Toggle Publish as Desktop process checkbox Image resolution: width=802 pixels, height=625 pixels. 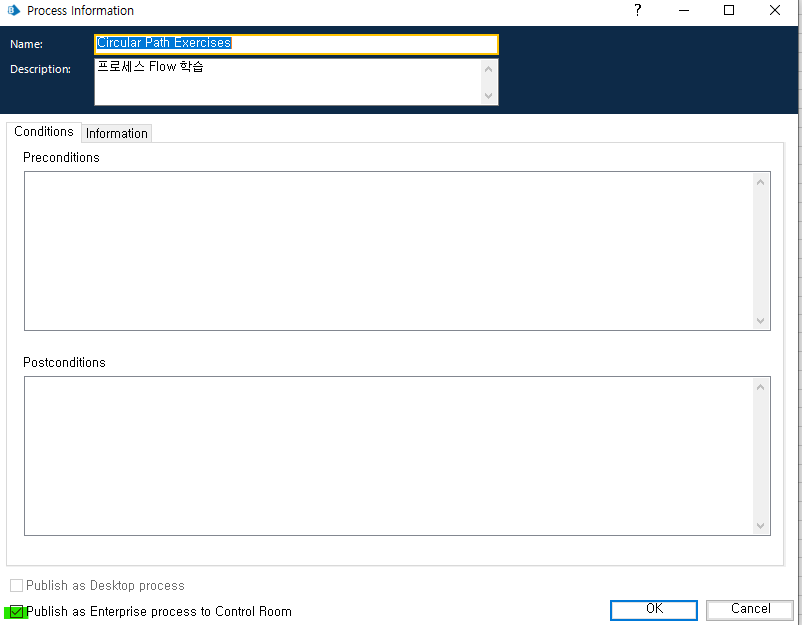click(16, 585)
